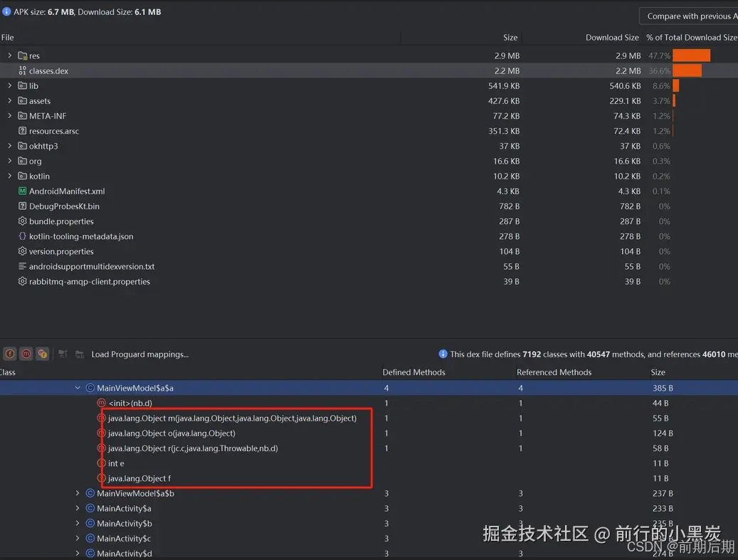Click the MainViewModel$a$b class icon
Viewport: 738px width, 560px height.
[x=90, y=493]
